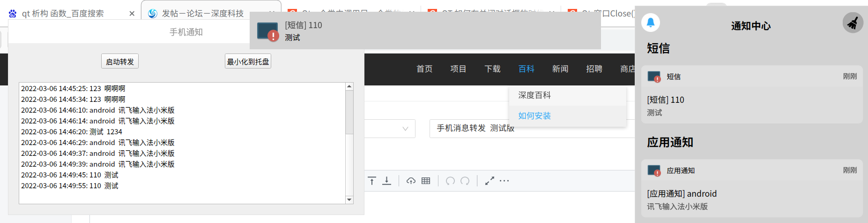The image size is (868, 223).
Task: Toggle fullscreen editor with the expand arrows icon
Action: 490,181
